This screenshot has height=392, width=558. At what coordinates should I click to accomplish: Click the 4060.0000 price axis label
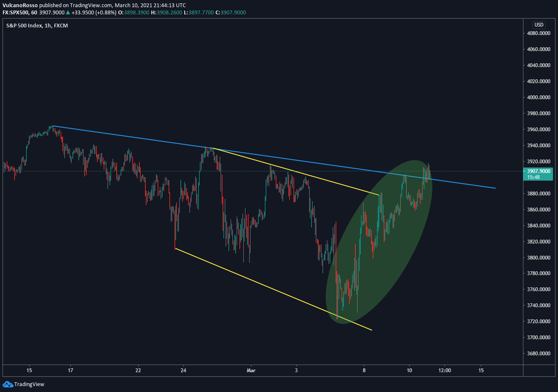tap(539, 49)
